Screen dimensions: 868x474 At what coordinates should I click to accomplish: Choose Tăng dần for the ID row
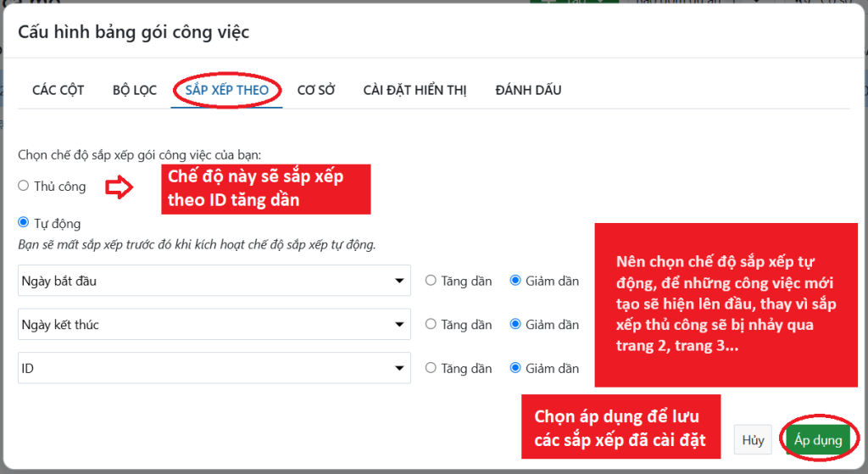pyautogui.click(x=431, y=368)
